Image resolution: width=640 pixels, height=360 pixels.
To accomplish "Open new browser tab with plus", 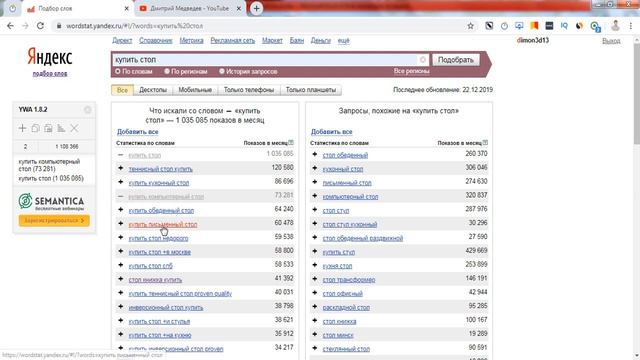I will coord(256,8).
